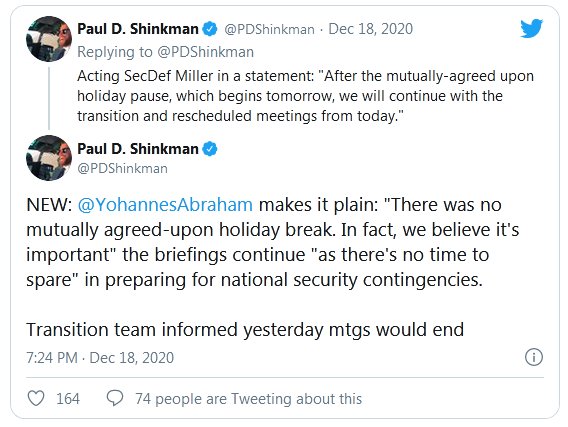Click the @PDShinkman handle in the header
Screen dimensions: 568x427
click(x=269, y=29)
